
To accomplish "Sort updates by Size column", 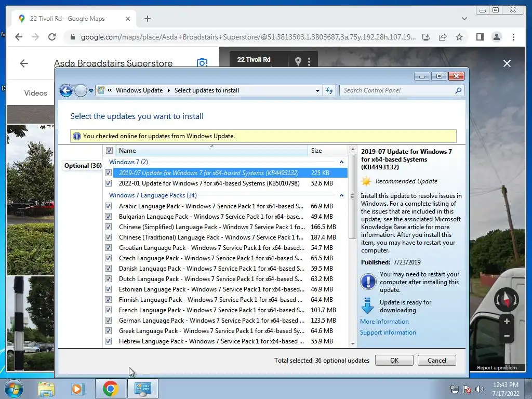I will (x=328, y=150).
